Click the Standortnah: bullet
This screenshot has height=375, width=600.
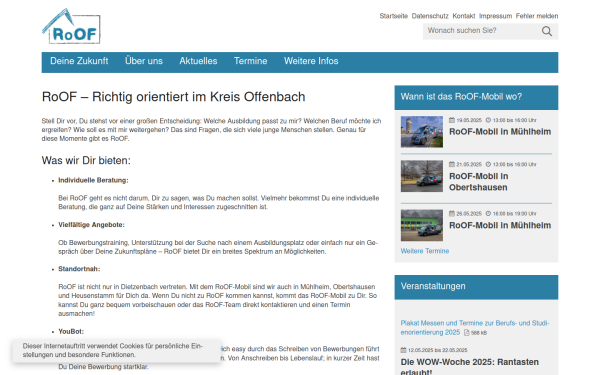(79, 269)
